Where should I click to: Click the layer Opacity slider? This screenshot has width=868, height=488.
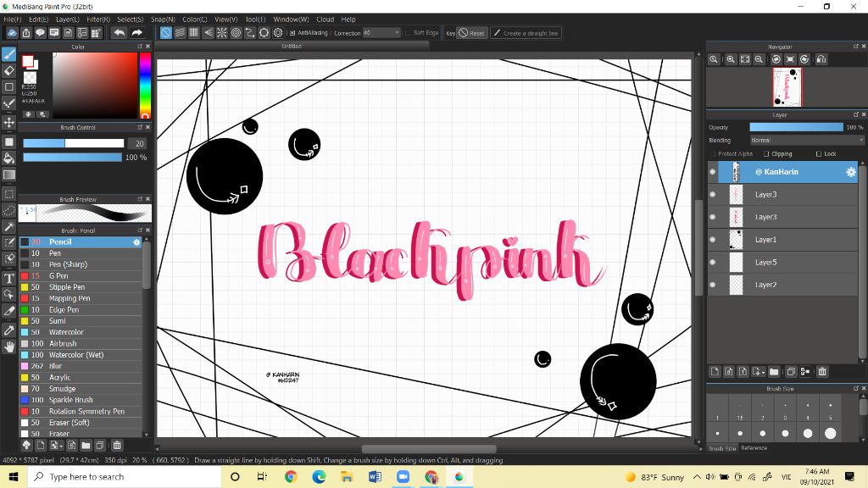(x=796, y=127)
